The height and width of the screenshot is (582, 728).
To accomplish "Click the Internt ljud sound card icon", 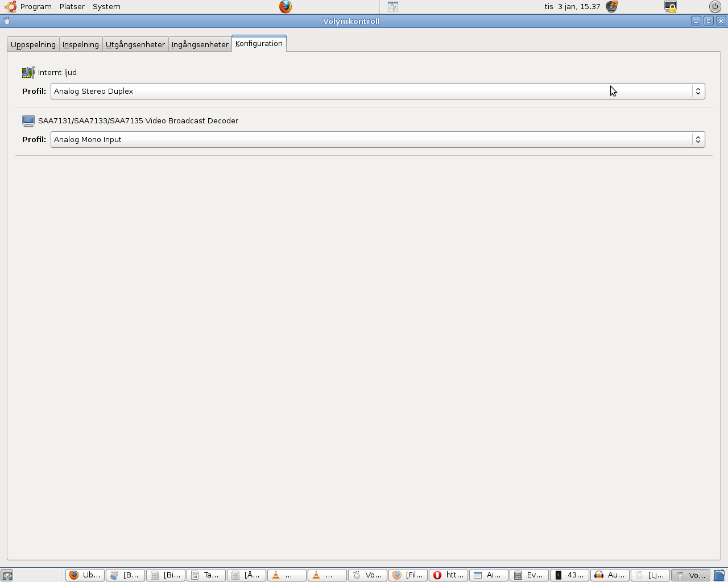I will point(28,72).
